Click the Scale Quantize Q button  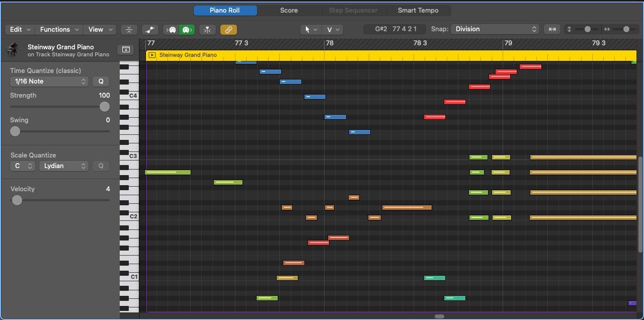[x=101, y=166]
